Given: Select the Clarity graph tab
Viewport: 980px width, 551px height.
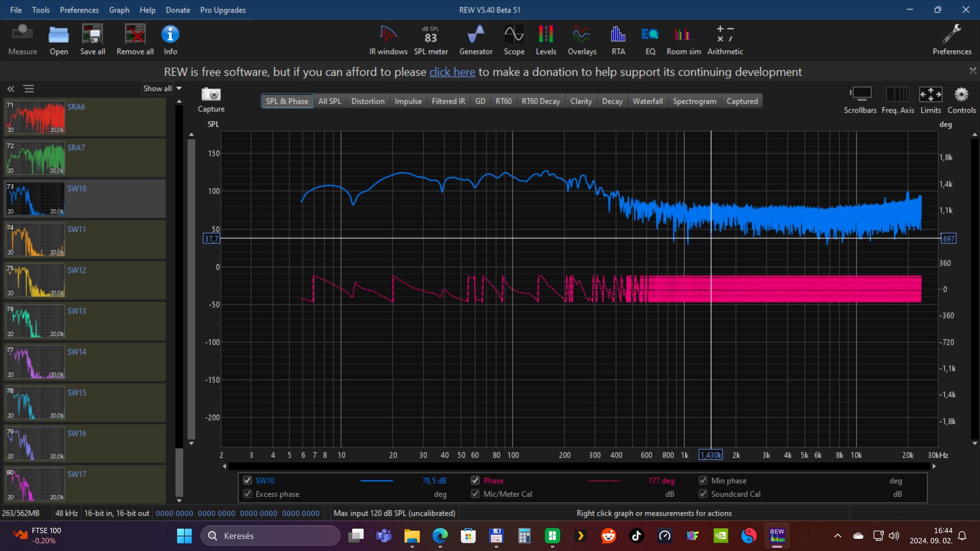Looking at the screenshot, I should [581, 101].
